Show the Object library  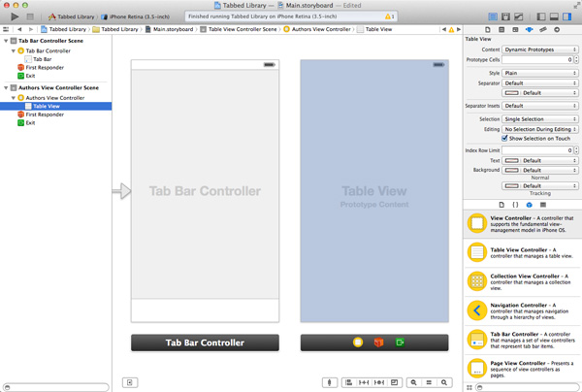530,205
